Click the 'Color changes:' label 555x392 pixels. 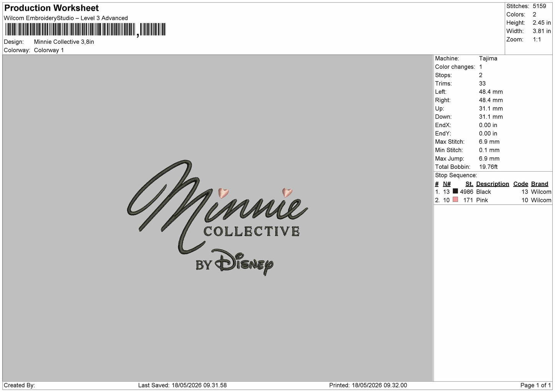click(x=455, y=67)
